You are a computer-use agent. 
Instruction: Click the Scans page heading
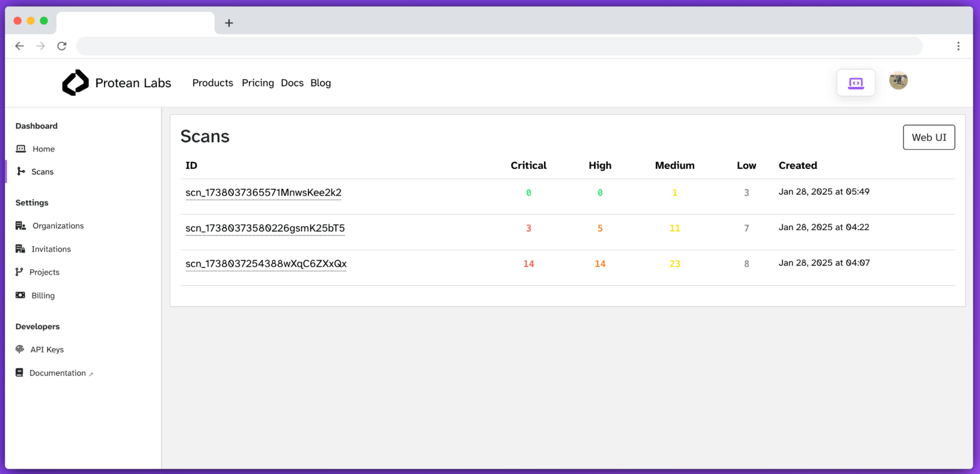tap(205, 136)
